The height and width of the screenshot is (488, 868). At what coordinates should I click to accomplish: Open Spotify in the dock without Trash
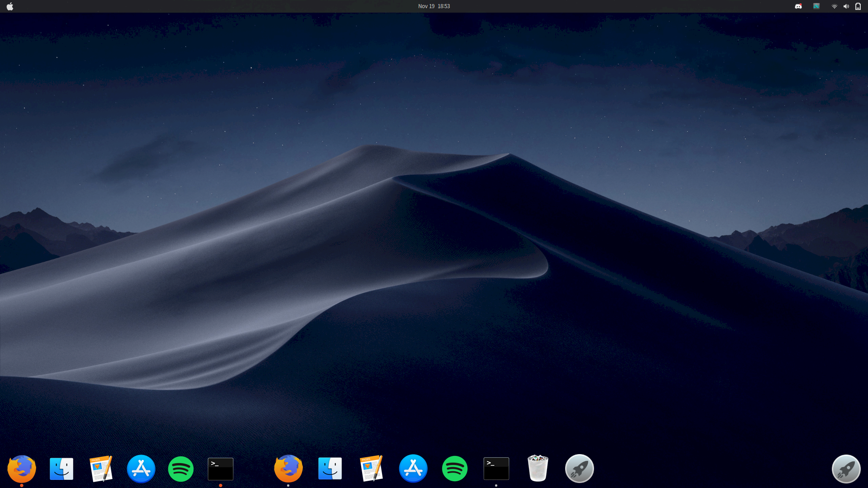[x=181, y=469]
